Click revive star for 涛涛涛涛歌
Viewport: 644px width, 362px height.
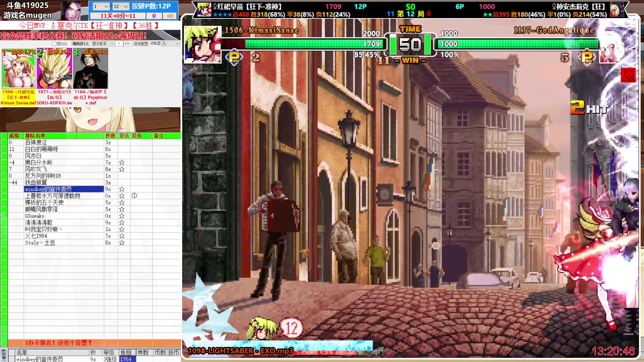coord(122,223)
